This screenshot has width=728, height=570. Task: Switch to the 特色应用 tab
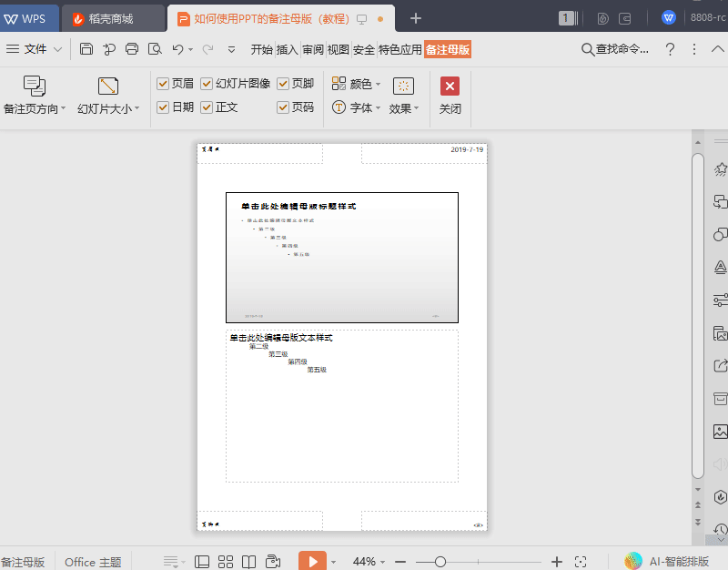click(399, 49)
